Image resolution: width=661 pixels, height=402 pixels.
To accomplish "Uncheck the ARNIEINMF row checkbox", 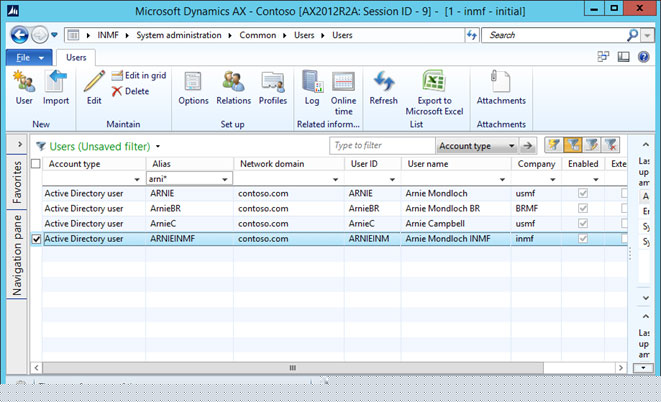I will [37, 239].
